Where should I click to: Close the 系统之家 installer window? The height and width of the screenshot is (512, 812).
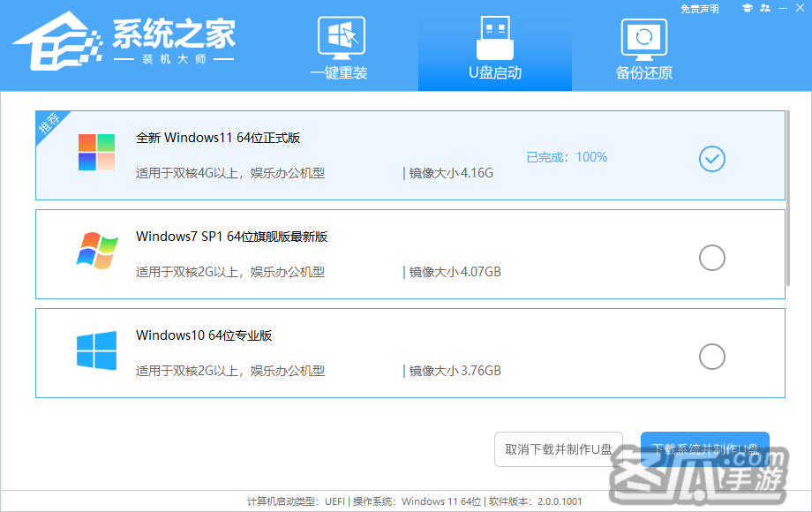point(800,9)
